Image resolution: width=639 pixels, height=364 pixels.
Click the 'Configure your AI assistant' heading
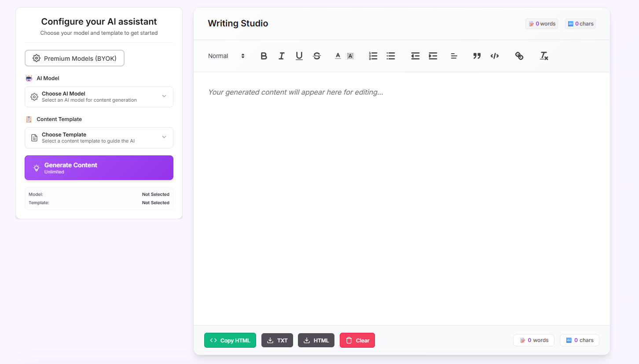point(99,22)
